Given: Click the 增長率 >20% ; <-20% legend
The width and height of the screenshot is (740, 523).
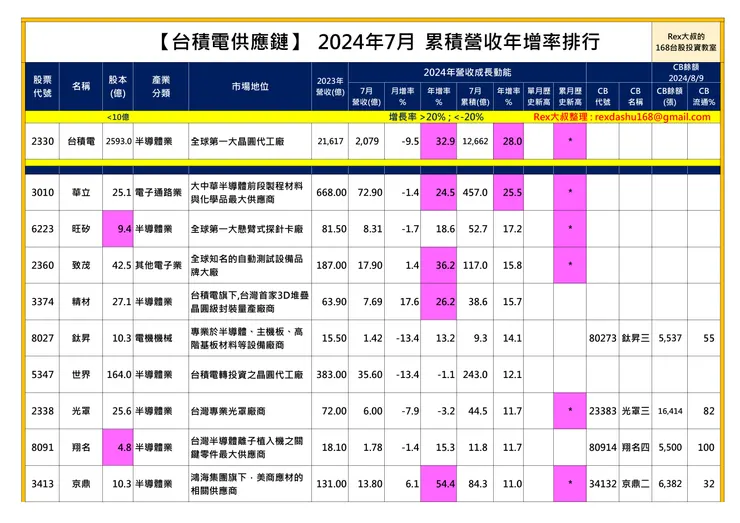Looking at the screenshot, I should [x=436, y=117].
